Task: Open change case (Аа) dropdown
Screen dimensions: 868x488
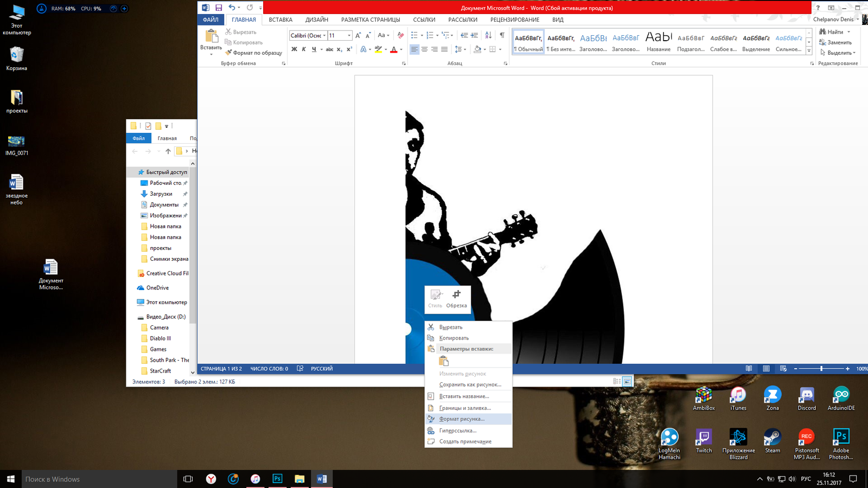Action: pyautogui.click(x=383, y=35)
